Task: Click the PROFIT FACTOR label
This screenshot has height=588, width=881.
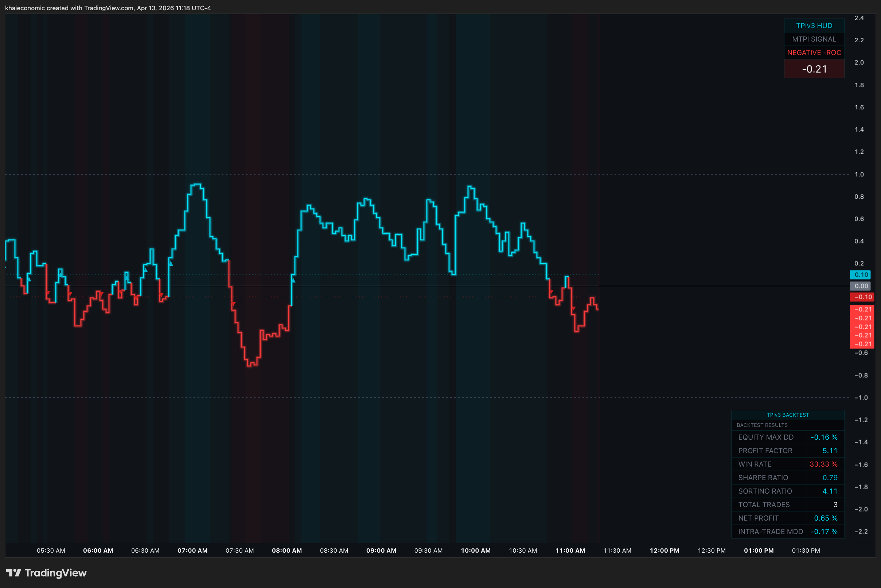Action: (765, 451)
